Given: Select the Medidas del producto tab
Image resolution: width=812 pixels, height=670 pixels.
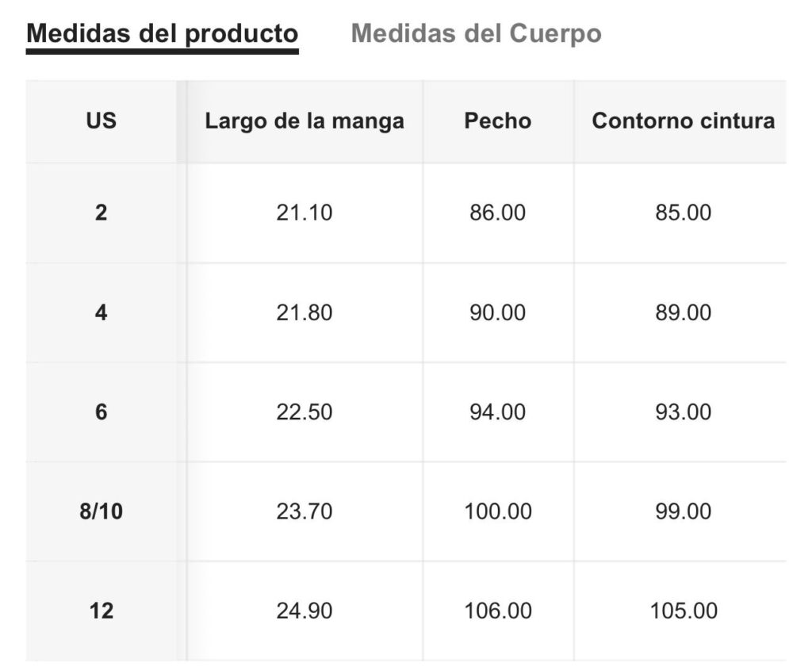Looking at the screenshot, I should pos(163,34).
